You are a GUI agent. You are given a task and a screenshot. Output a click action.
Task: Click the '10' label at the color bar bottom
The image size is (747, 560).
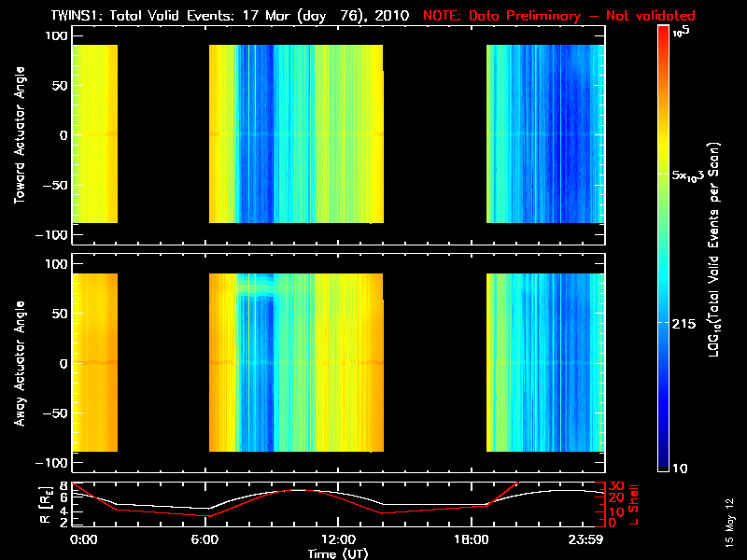(680, 469)
